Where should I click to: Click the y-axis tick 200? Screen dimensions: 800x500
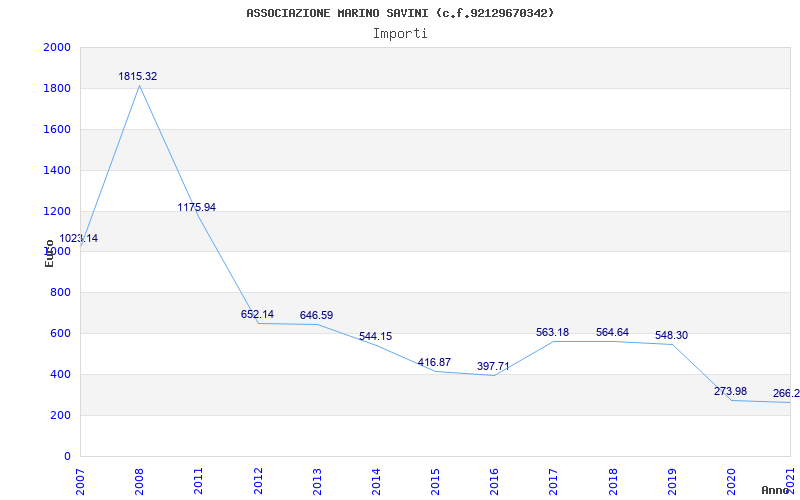(x=60, y=415)
